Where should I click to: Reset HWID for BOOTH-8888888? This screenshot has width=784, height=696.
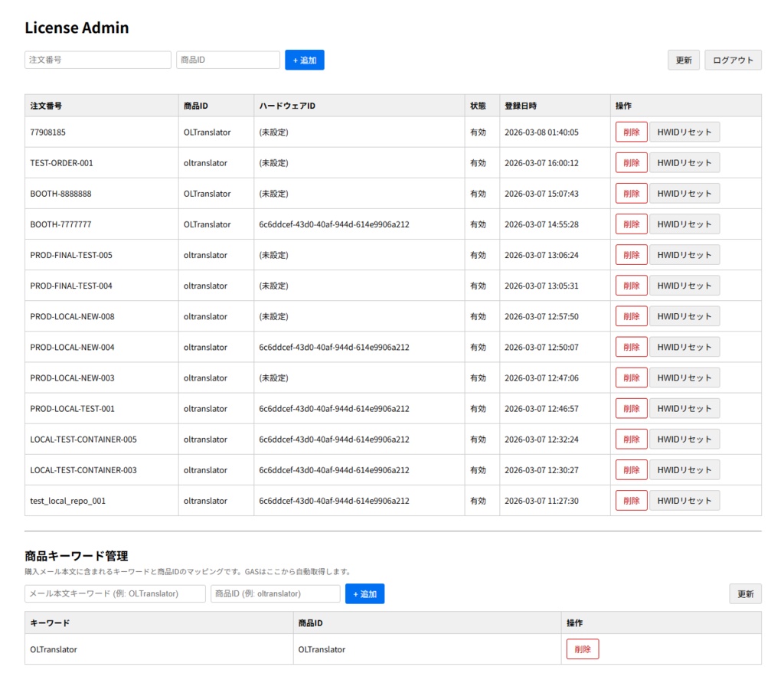coord(684,194)
